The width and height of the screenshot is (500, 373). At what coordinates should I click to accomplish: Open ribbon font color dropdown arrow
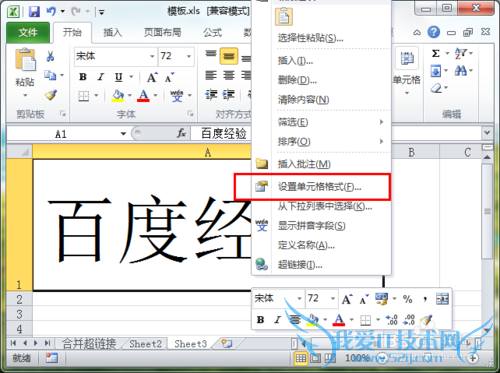[155, 96]
